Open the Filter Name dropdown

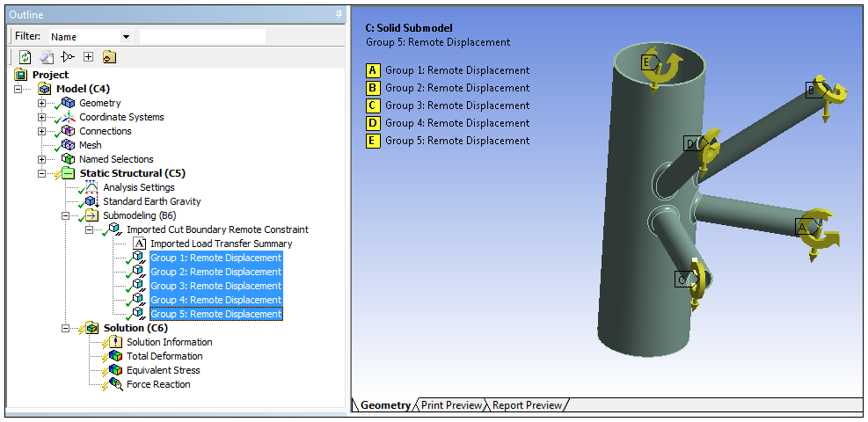tap(126, 37)
